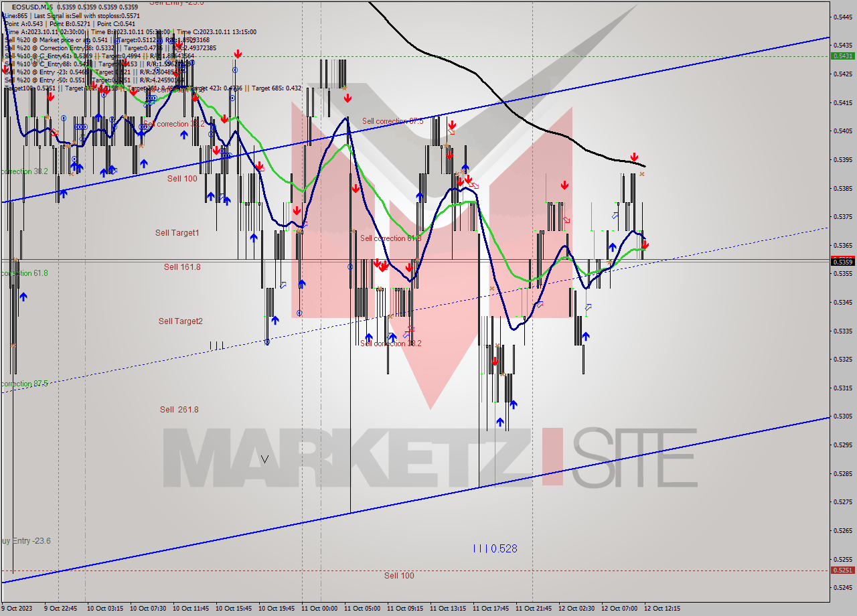Viewport: 857px width, 616px height.
Task: Click the 0.5285 price axis value
Action: point(843,473)
